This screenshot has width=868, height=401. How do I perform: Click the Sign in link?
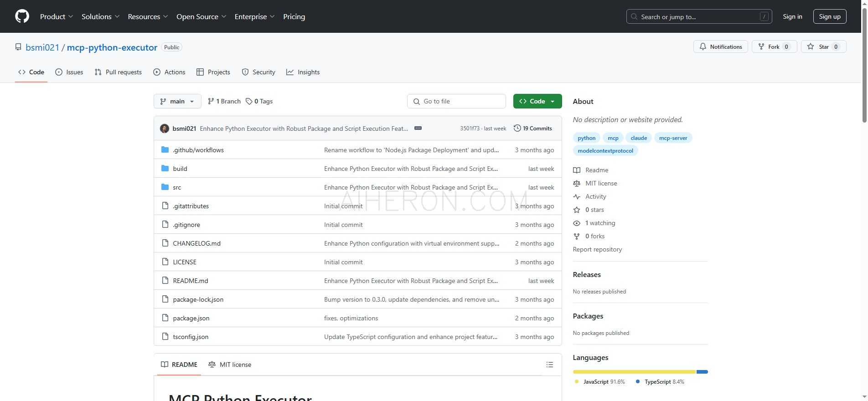click(792, 16)
